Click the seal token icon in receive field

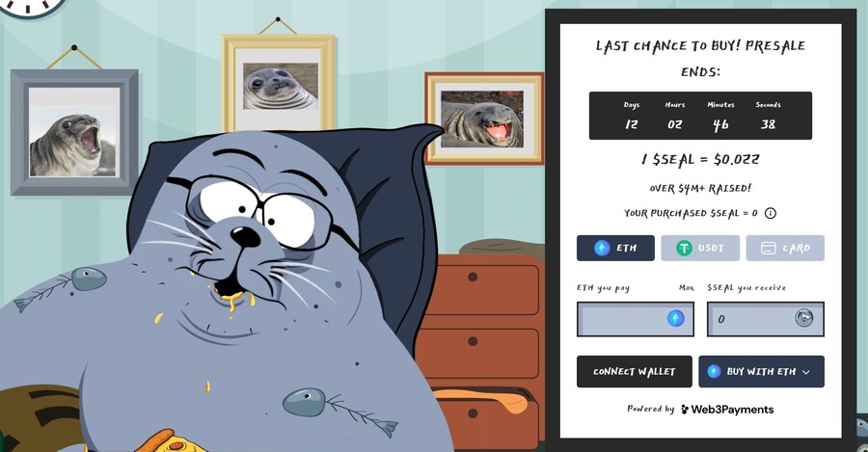(x=803, y=318)
